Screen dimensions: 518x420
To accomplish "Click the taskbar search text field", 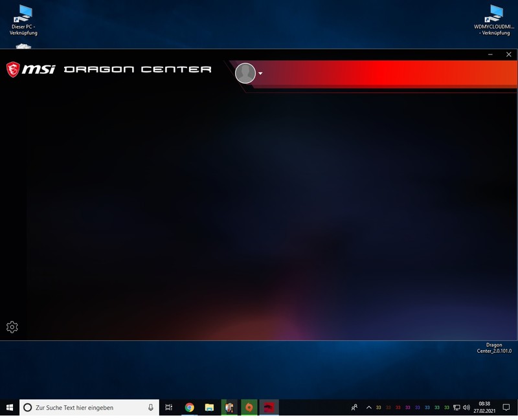I will pos(84,408).
